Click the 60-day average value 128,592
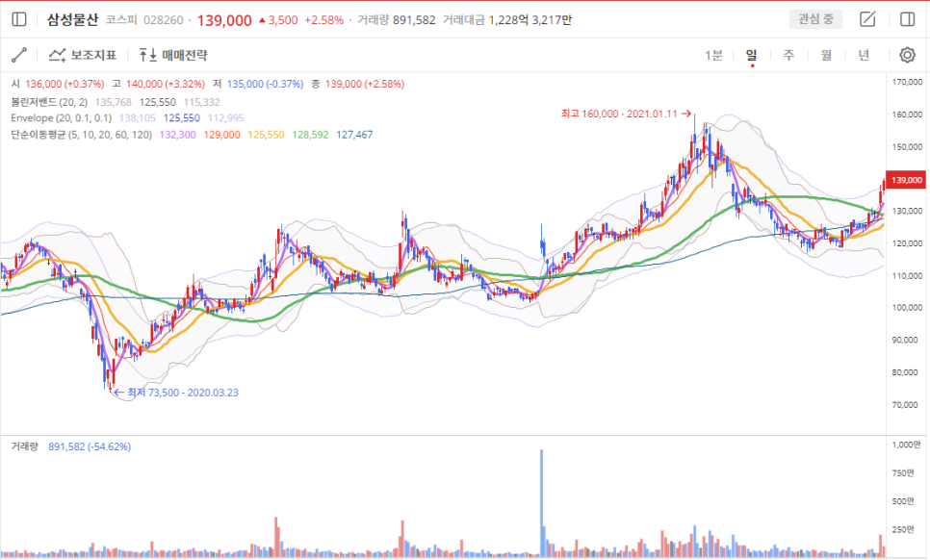930x560 pixels. (310, 135)
